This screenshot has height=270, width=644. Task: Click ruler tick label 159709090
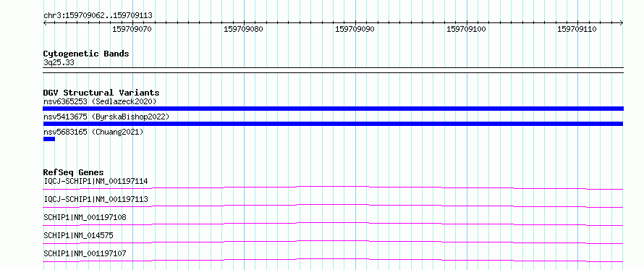pos(355,30)
